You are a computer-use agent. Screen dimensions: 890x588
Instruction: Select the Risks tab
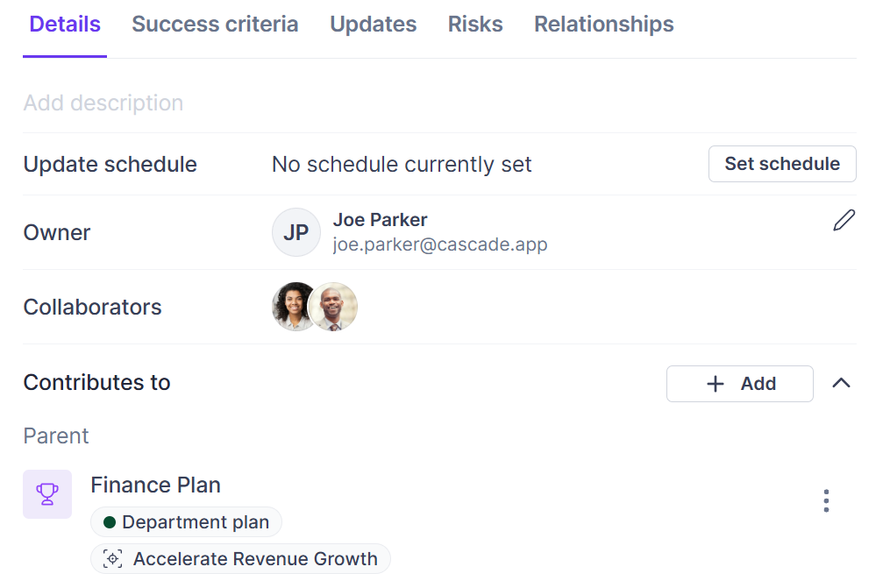[475, 25]
